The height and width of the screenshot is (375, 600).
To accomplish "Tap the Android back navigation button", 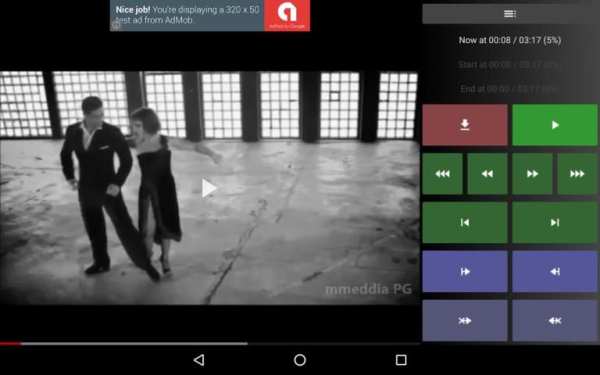I will (199, 360).
